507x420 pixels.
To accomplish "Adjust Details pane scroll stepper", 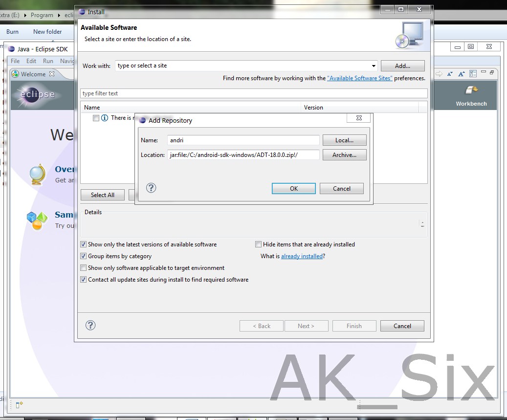I will point(422,224).
